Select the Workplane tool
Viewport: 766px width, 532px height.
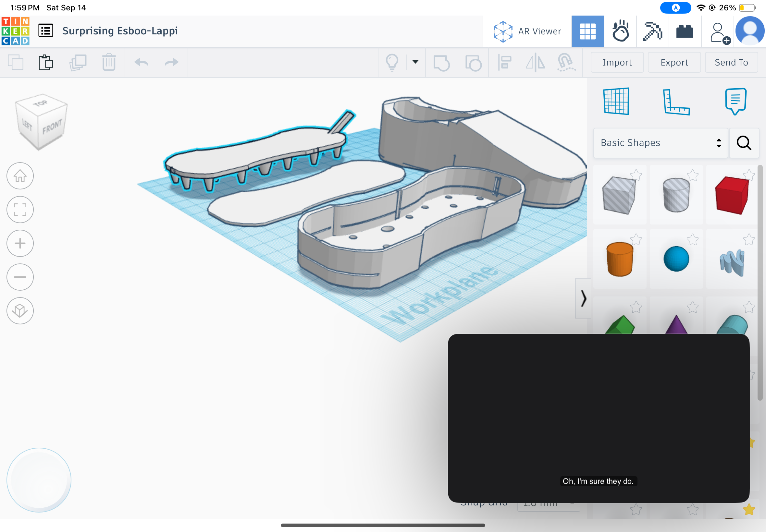point(616,101)
